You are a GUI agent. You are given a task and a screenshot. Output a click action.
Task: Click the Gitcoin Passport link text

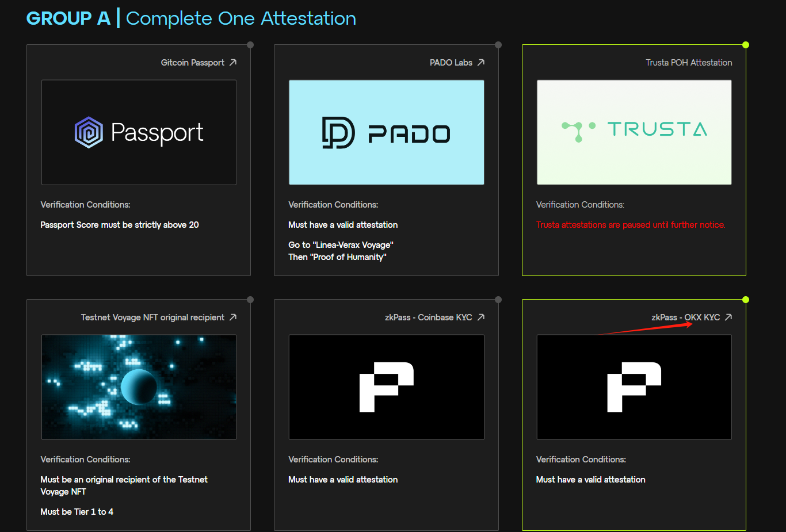[x=193, y=63]
